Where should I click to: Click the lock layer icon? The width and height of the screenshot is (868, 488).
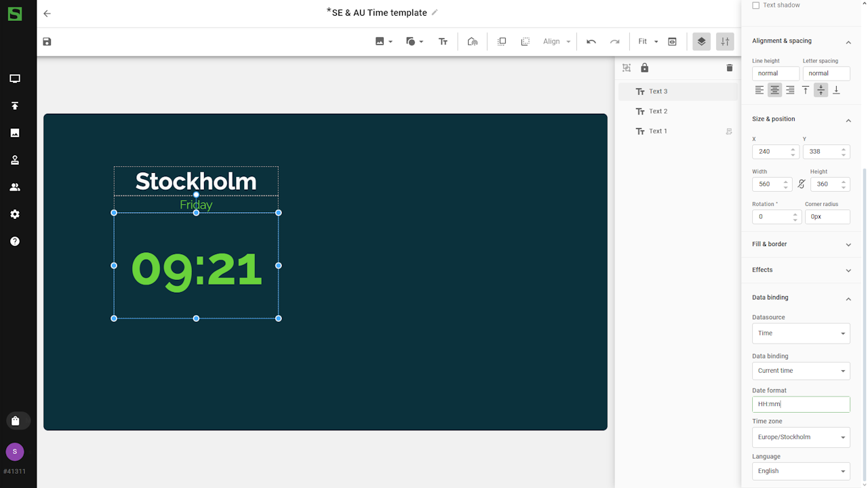(644, 68)
